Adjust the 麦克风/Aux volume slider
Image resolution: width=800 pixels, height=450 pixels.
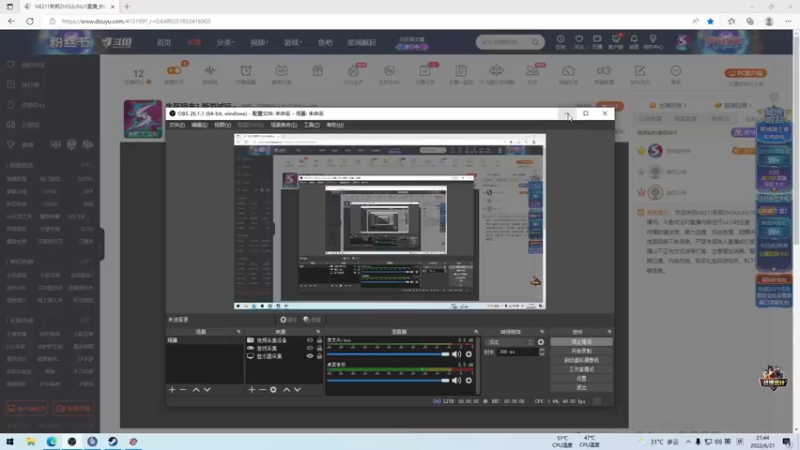[x=388, y=354]
